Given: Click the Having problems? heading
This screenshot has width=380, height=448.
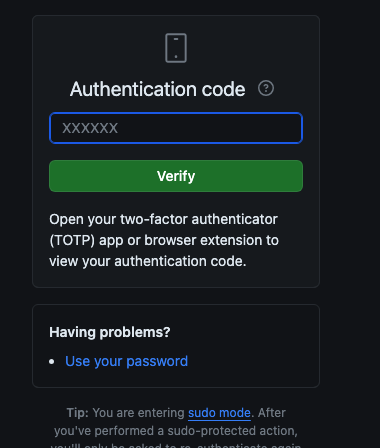Looking at the screenshot, I should [x=110, y=332].
